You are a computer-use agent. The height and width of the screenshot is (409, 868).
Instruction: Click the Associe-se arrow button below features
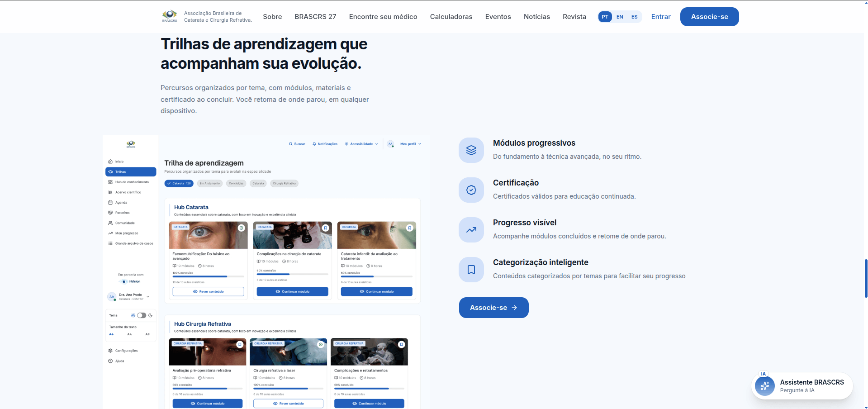point(493,308)
